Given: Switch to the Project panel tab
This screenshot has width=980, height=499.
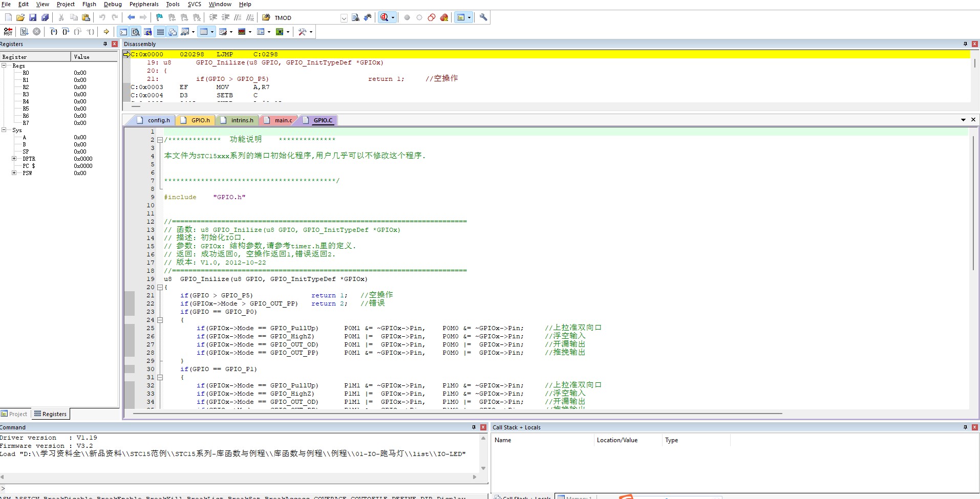Looking at the screenshot, I should click(x=14, y=414).
